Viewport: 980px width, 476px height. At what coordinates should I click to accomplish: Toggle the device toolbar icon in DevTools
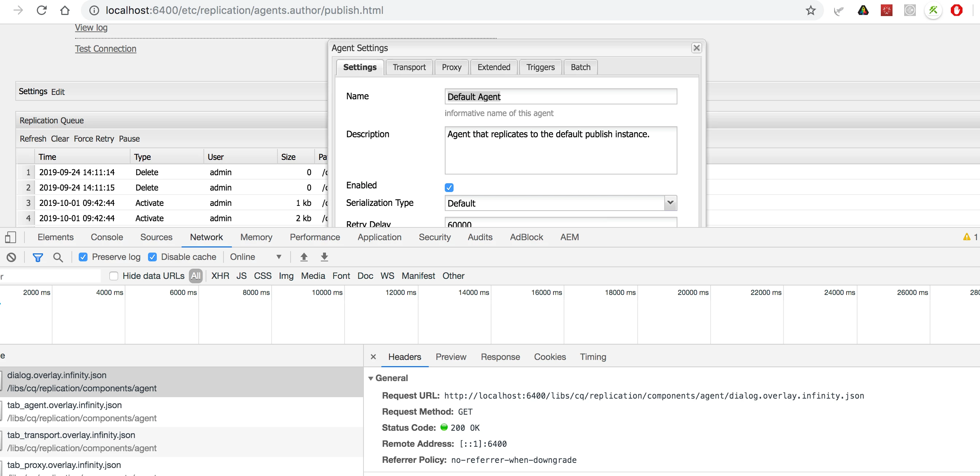[x=10, y=237]
